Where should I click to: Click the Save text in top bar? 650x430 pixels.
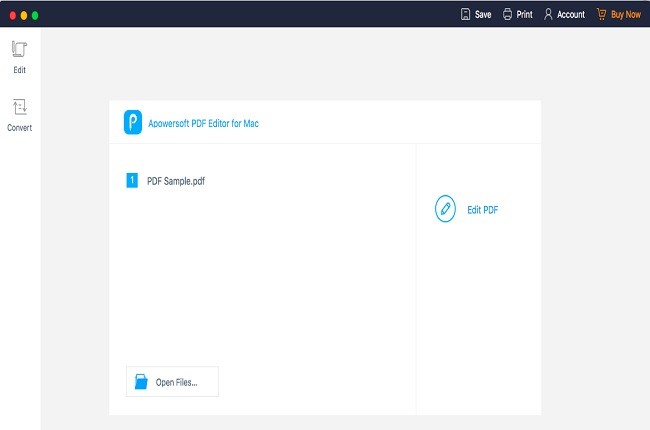483,15
